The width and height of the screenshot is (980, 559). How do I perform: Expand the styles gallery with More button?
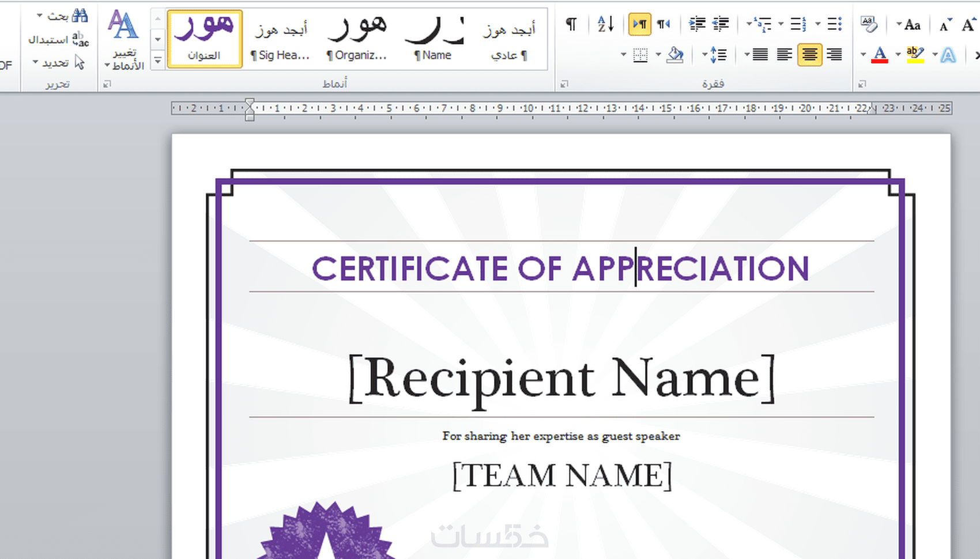pyautogui.click(x=157, y=60)
